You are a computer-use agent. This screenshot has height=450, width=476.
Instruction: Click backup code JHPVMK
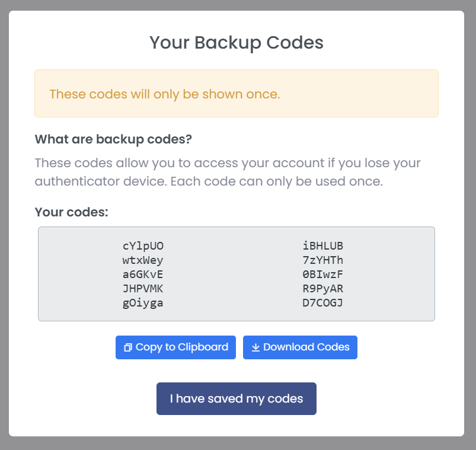pyautogui.click(x=143, y=289)
